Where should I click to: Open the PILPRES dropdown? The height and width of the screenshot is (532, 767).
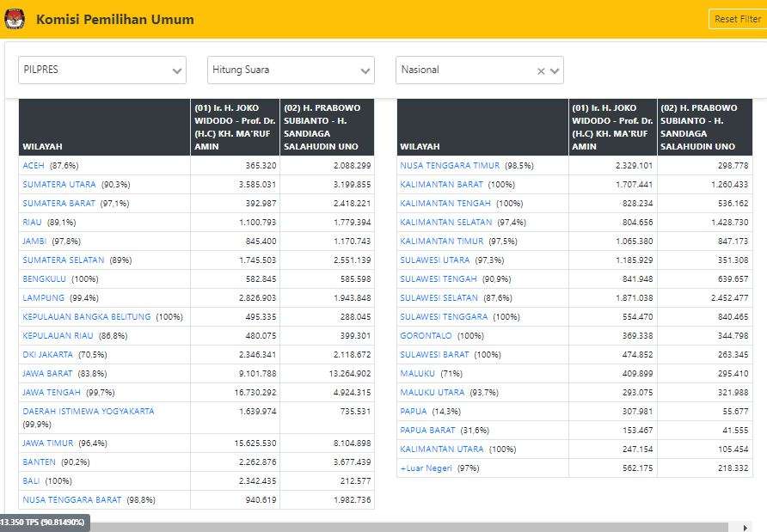click(101, 70)
